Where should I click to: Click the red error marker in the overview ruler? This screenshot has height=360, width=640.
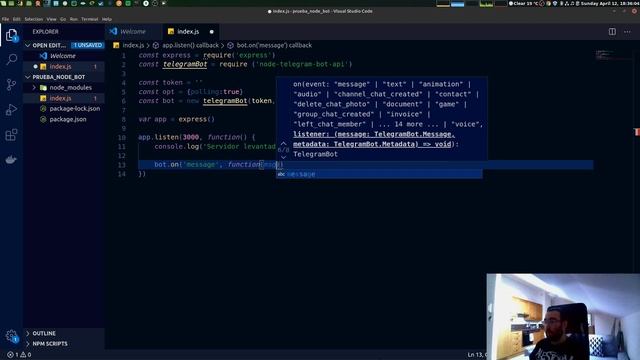(x=637, y=132)
